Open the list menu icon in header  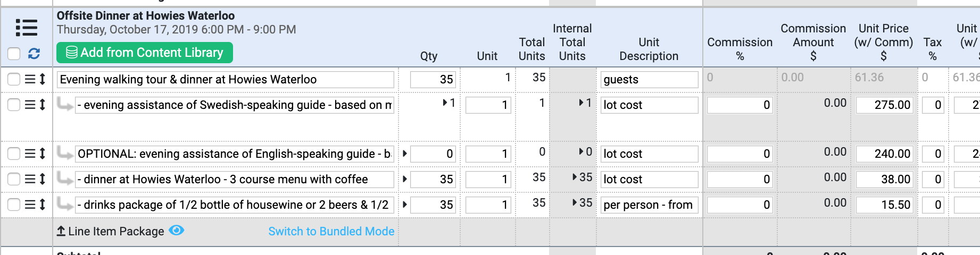[x=27, y=27]
